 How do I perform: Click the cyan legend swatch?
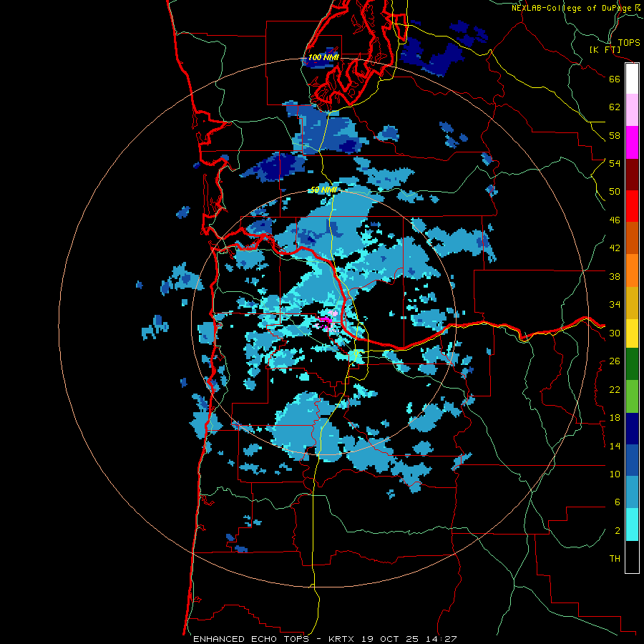coord(632,525)
